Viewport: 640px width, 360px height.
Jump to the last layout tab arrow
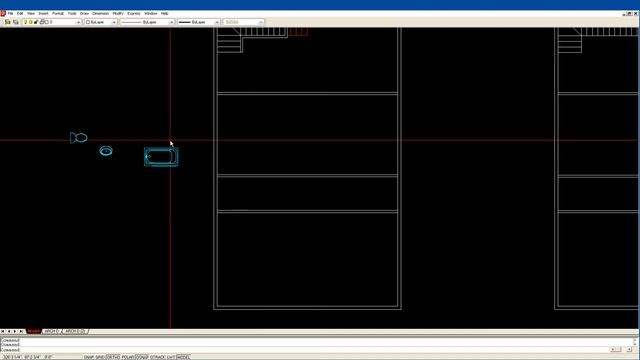[x=21, y=331]
